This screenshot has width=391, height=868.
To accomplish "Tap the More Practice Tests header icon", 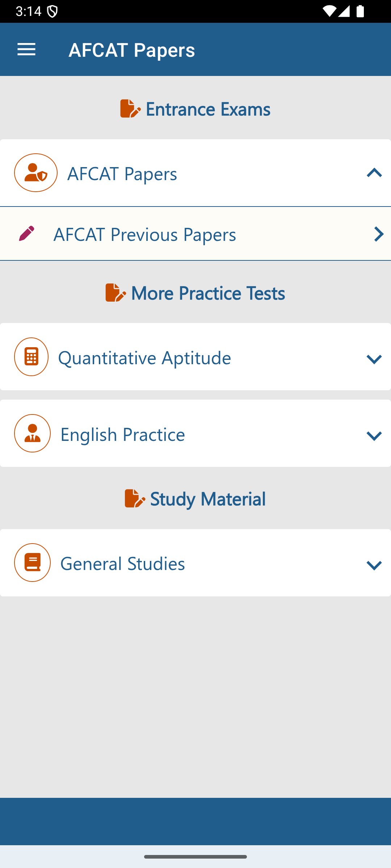I will [x=115, y=293].
